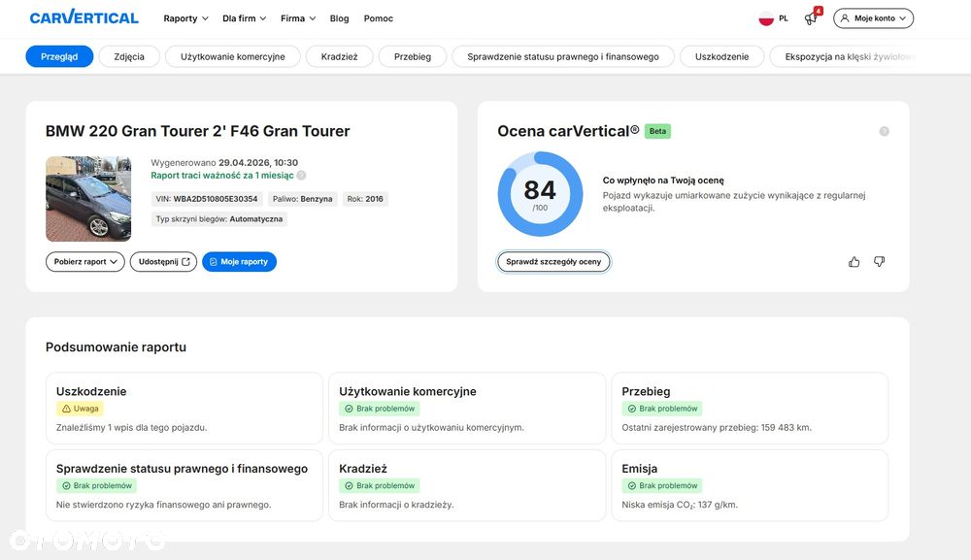Open the Emisja summary card

coord(750,485)
